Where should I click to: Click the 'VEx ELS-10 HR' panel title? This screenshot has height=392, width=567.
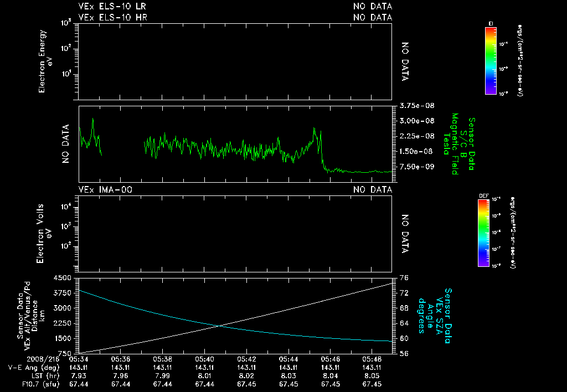click(113, 17)
